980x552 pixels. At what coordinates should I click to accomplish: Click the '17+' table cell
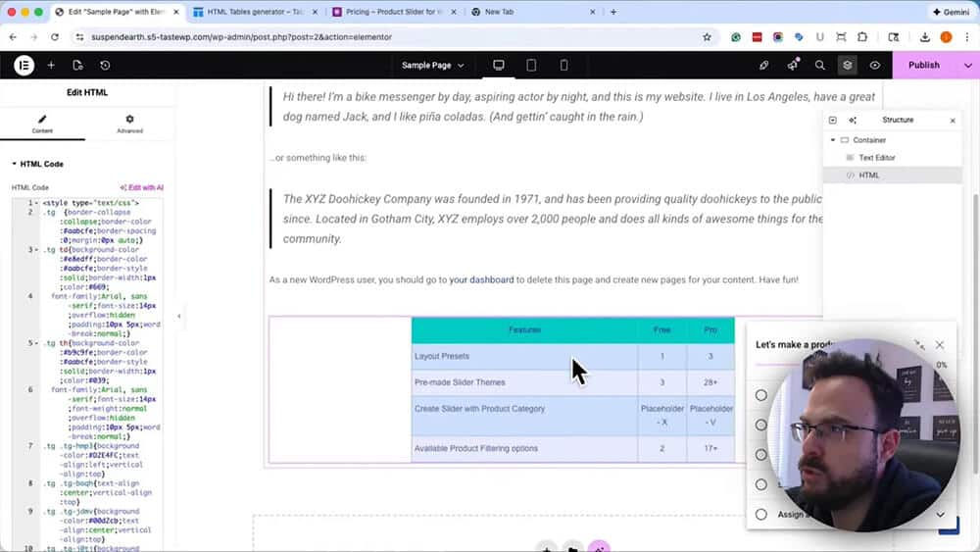(x=710, y=449)
